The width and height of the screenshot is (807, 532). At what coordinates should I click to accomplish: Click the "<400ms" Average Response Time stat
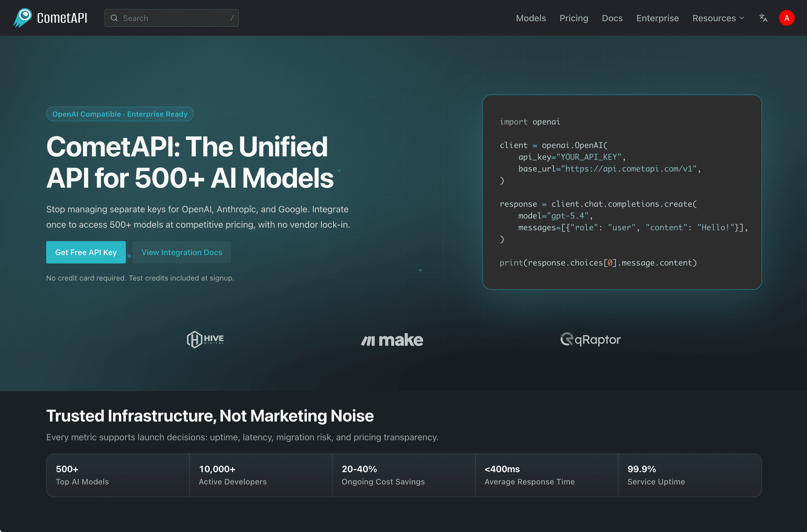point(546,475)
